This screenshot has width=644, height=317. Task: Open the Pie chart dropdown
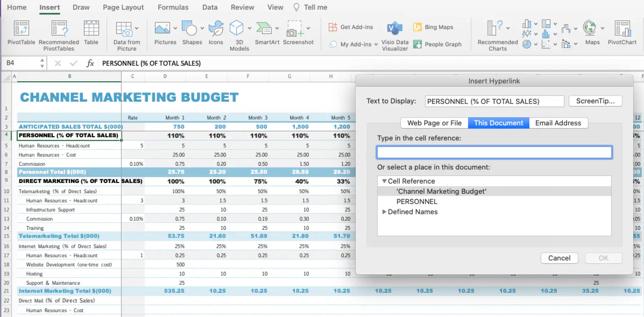[536, 44]
